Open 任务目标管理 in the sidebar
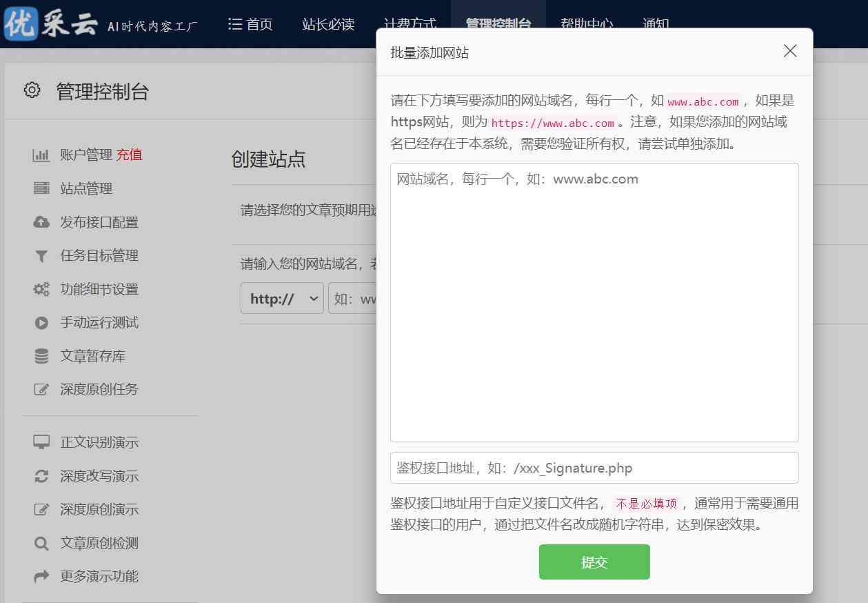Screen dimensions: 868x603 coord(99,256)
